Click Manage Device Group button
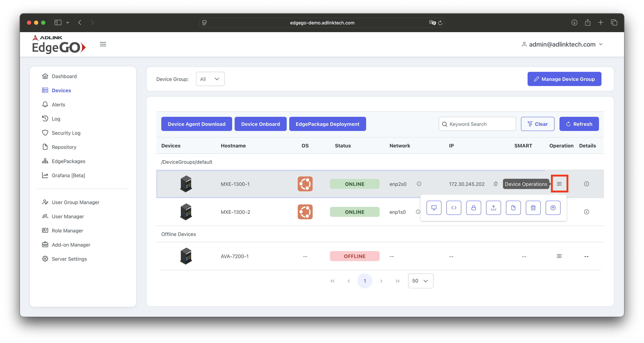This screenshot has width=644, height=343. [564, 79]
